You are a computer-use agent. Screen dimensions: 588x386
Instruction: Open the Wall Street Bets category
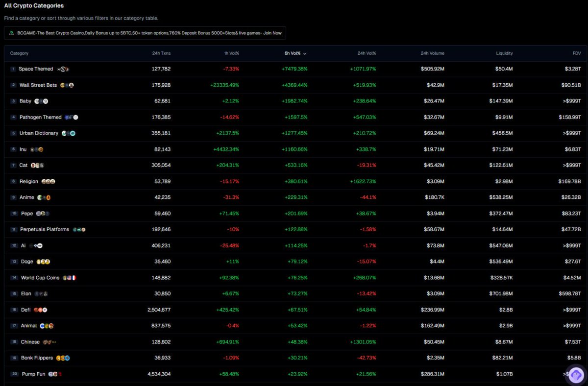pyautogui.click(x=38, y=85)
